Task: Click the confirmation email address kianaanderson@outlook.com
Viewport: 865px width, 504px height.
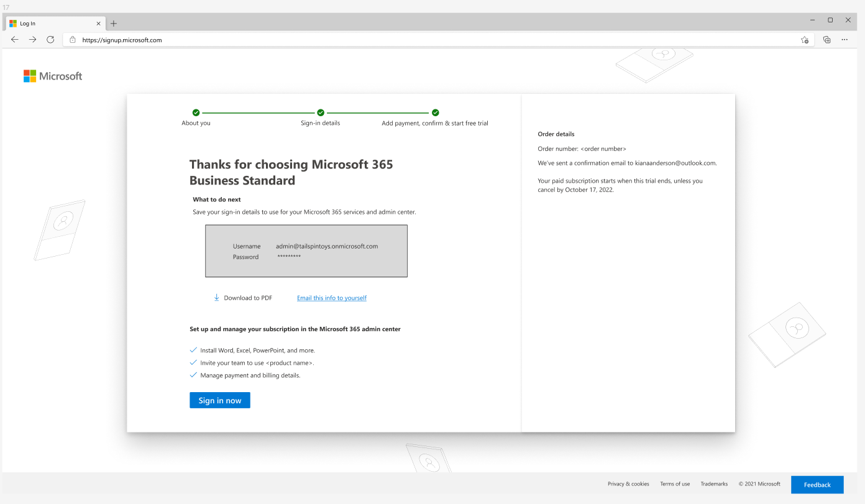Action: [675, 163]
